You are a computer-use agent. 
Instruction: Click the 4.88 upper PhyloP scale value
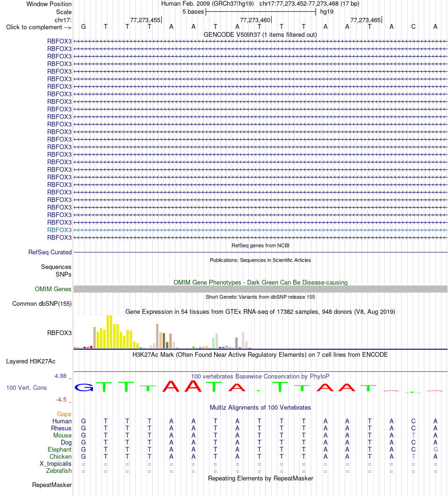pyautogui.click(x=61, y=376)
